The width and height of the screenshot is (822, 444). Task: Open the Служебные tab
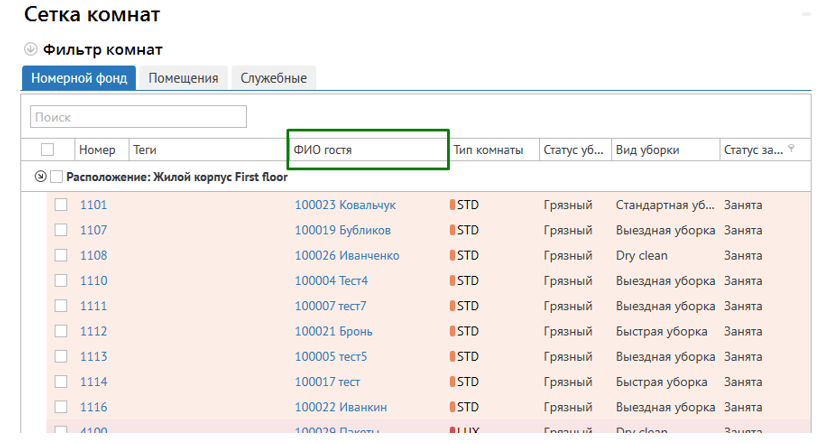coord(273,78)
